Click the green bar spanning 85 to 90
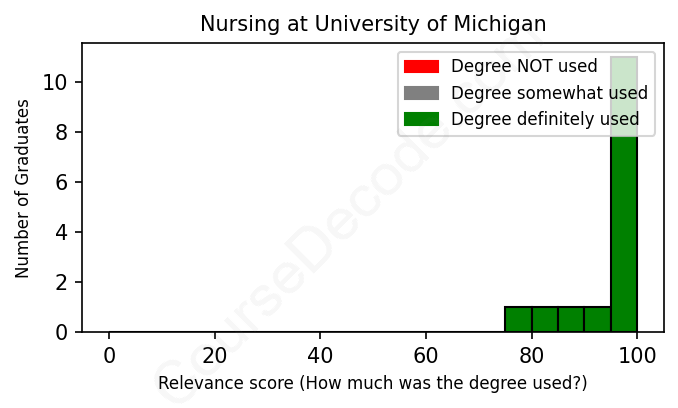The image size is (678, 408). tap(571, 319)
